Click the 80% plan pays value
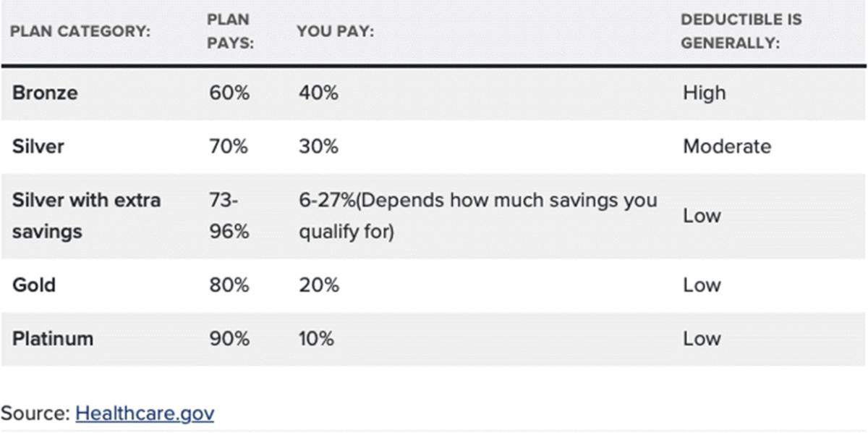Screen dimensions: 868x433 [x=229, y=285]
